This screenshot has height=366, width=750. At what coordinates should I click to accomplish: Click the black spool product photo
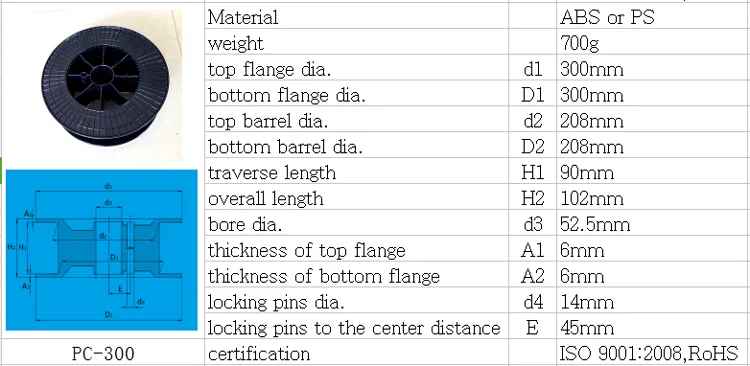(104, 84)
